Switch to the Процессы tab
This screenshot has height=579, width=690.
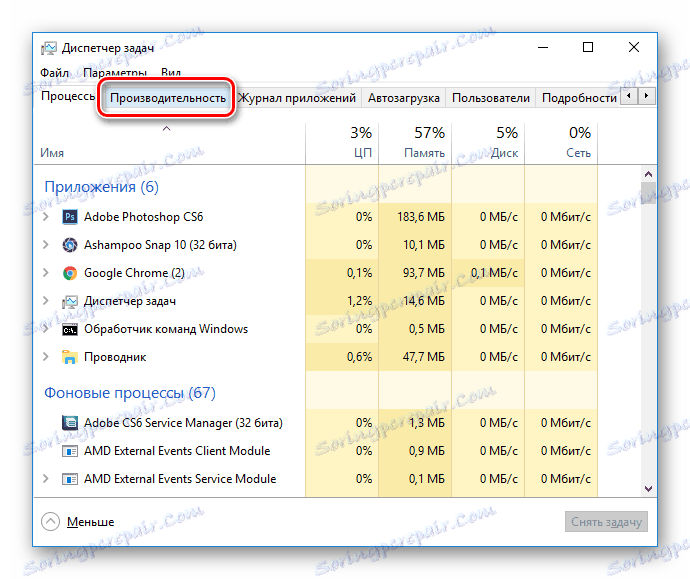(x=68, y=96)
